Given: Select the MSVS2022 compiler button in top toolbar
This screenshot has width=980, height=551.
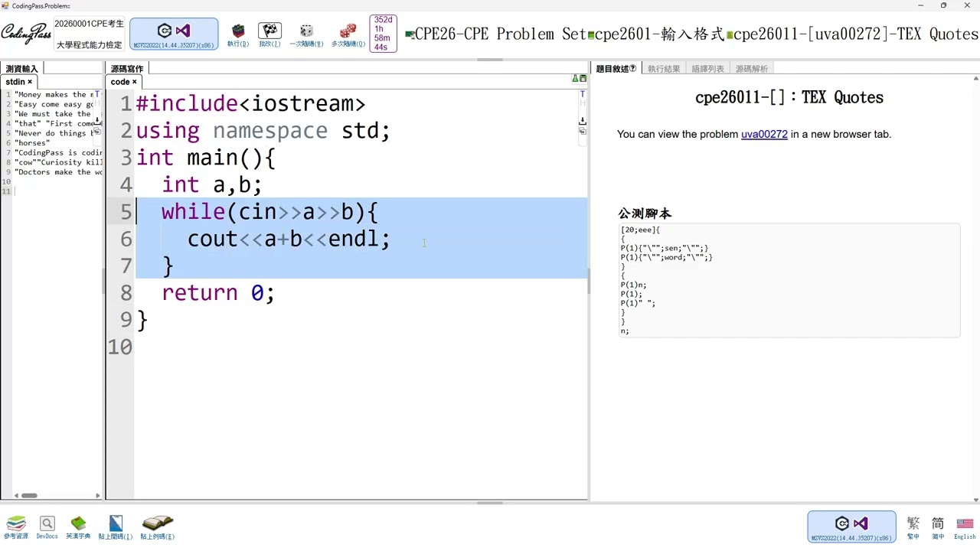Looking at the screenshot, I should (174, 34).
